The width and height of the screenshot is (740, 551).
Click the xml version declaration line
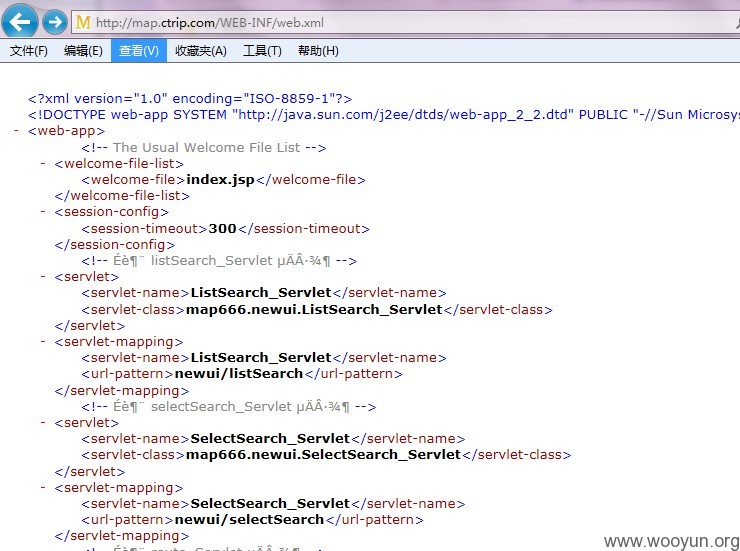coord(190,99)
